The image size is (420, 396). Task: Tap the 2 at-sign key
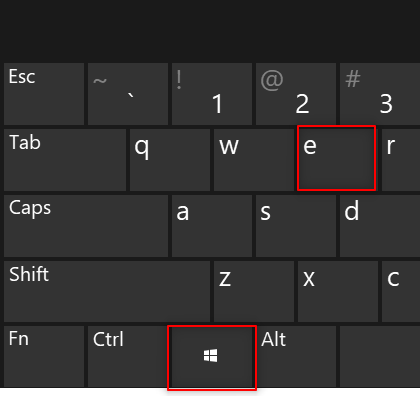click(296, 94)
